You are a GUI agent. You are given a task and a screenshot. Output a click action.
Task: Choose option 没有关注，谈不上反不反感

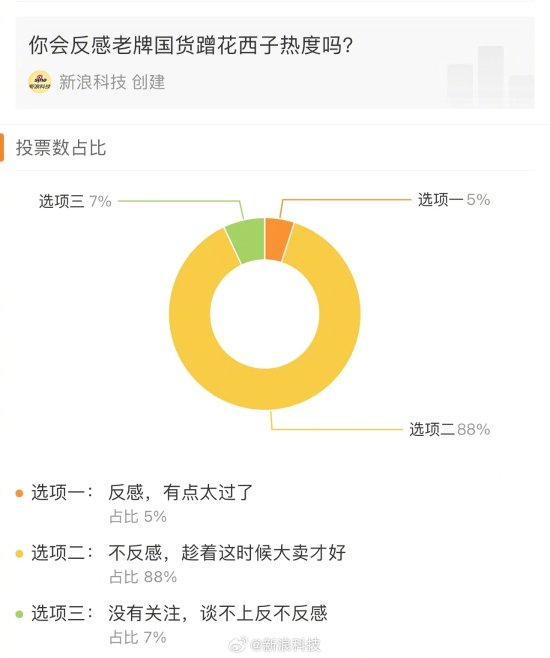pos(218,613)
